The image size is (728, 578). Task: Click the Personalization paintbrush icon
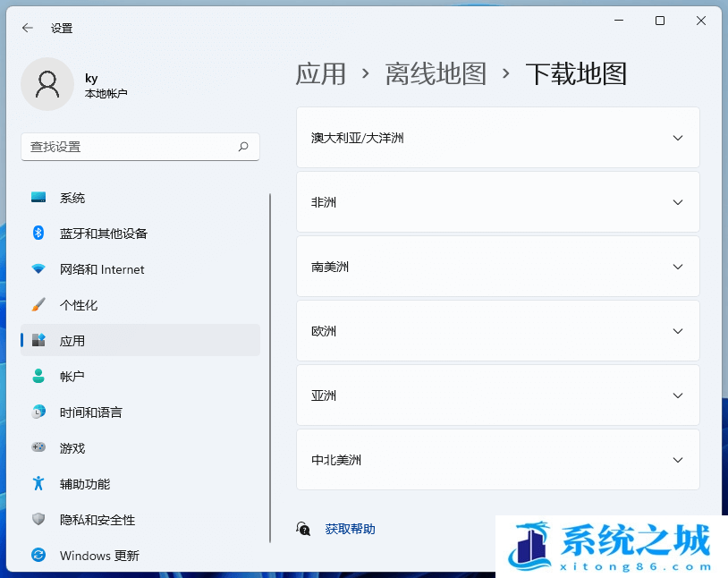pos(38,305)
